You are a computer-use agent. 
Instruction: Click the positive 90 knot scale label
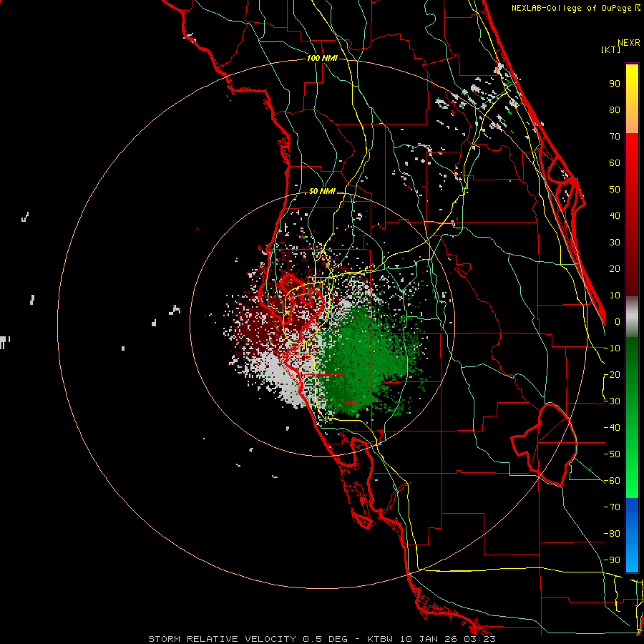pos(615,84)
